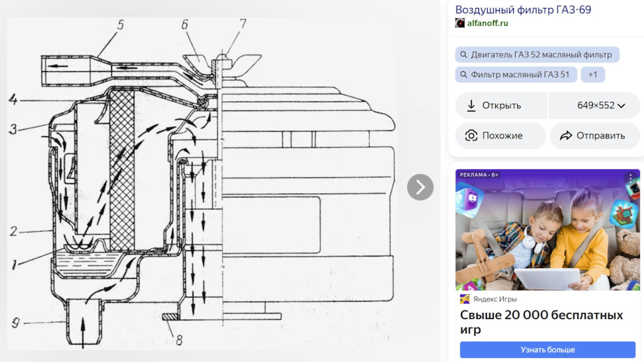644x362 pixels.
Task: Click camera icon for Похожие search
Action: point(471,136)
